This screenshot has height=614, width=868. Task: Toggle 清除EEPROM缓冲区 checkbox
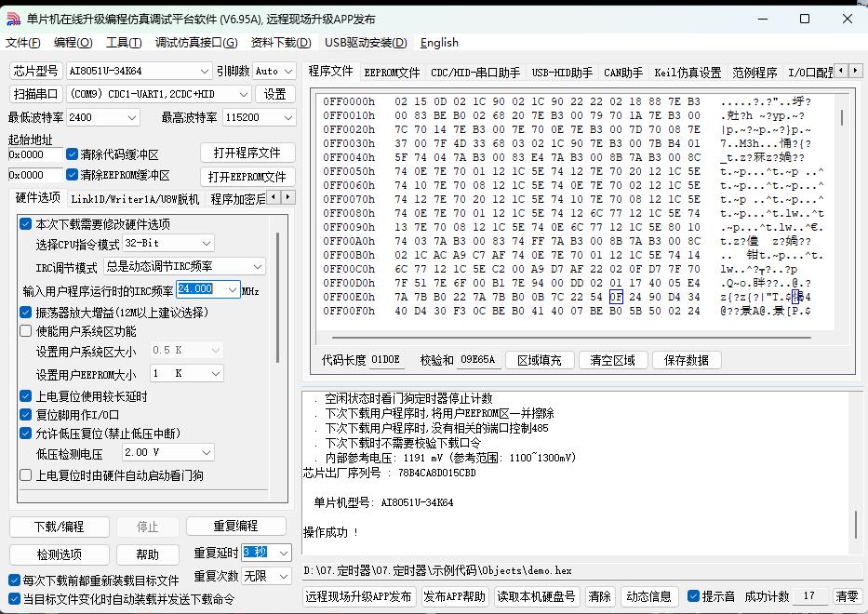72,174
